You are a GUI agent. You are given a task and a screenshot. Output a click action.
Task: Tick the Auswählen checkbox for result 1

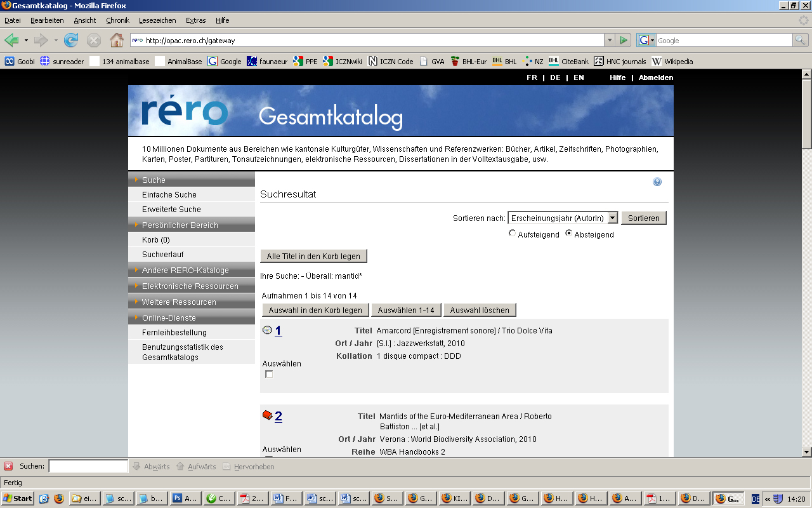coord(269,375)
